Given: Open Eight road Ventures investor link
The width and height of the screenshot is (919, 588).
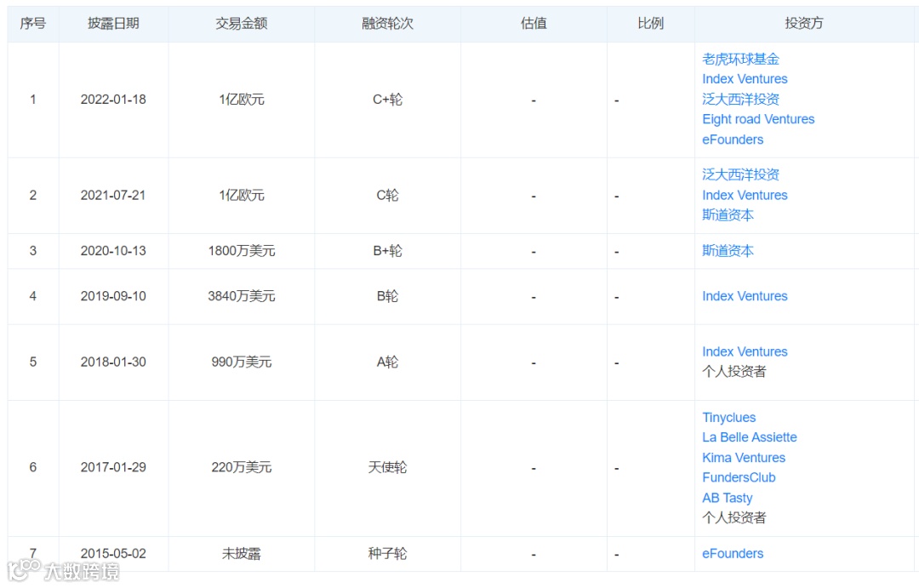Looking at the screenshot, I should tap(758, 120).
